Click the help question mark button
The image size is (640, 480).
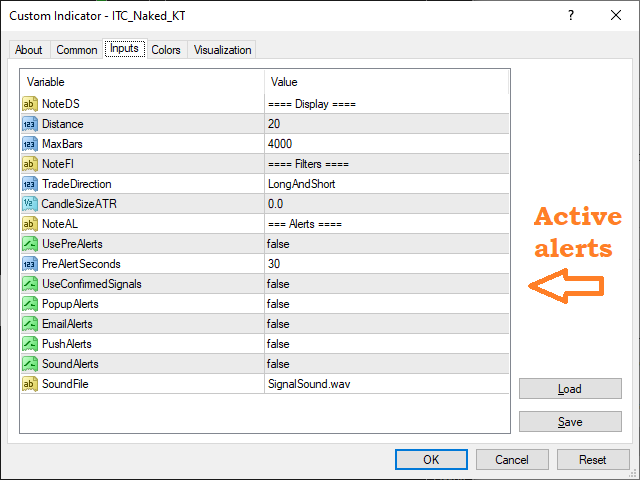pyautogui.click(x=571, y=15)
